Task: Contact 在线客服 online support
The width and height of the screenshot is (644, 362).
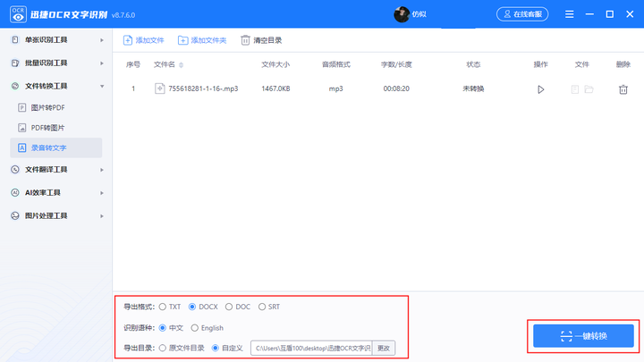Action: click(x=522, y=14)
